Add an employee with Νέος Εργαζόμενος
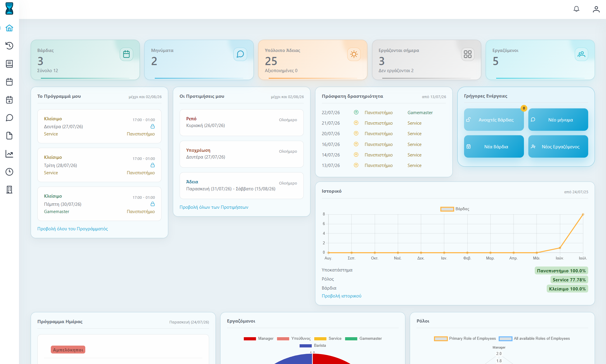 (x=558, y=147)
